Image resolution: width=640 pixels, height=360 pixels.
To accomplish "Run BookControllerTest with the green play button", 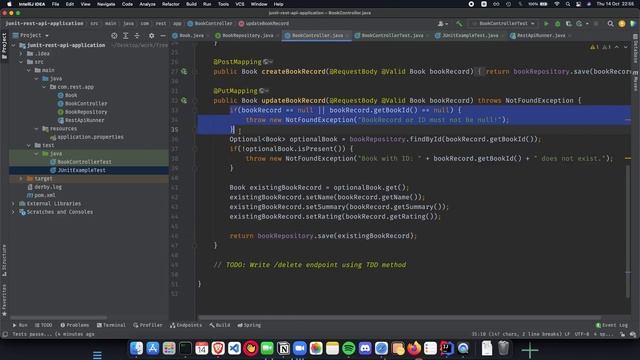I will point(546,24).
